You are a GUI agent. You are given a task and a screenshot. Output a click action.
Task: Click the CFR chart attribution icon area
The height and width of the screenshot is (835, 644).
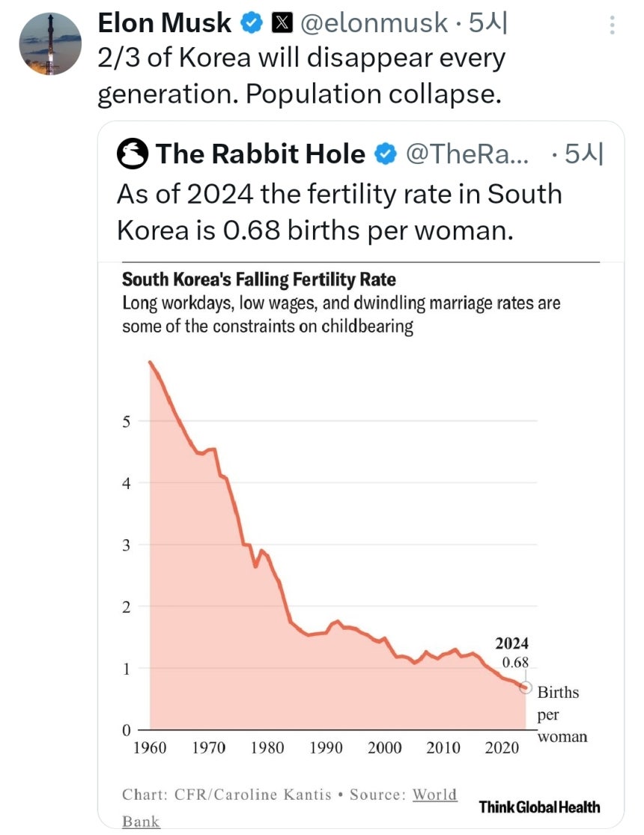coord(225,795)
